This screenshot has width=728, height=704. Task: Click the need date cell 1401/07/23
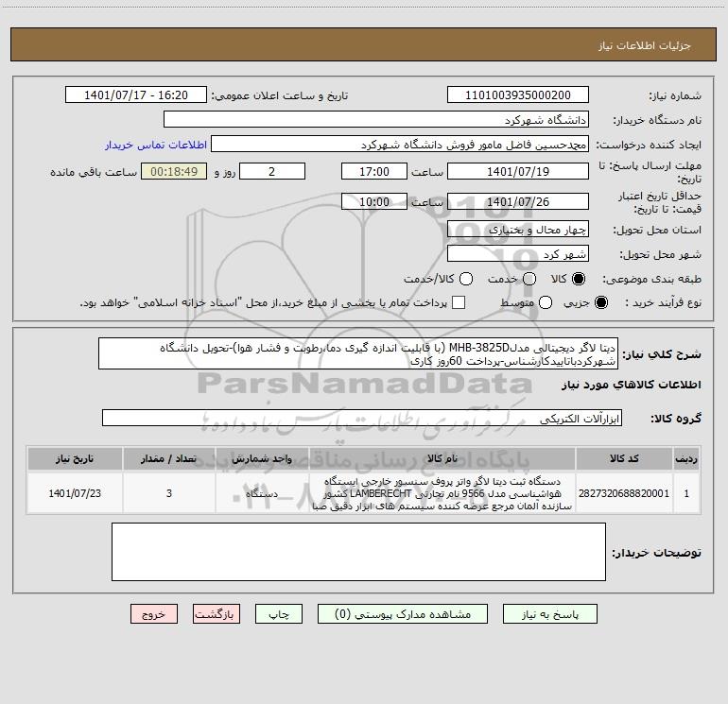pyautogui.click(x=75, y=493)
